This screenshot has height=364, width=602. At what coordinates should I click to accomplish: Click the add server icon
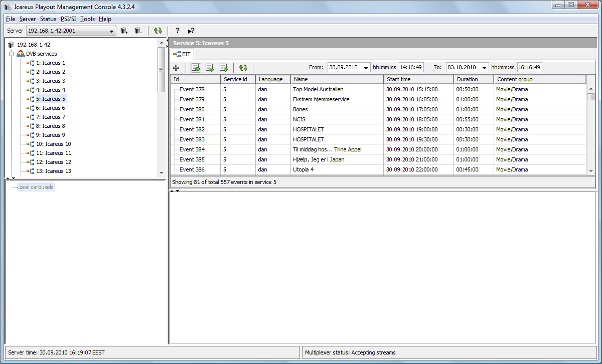pos(124,31)
